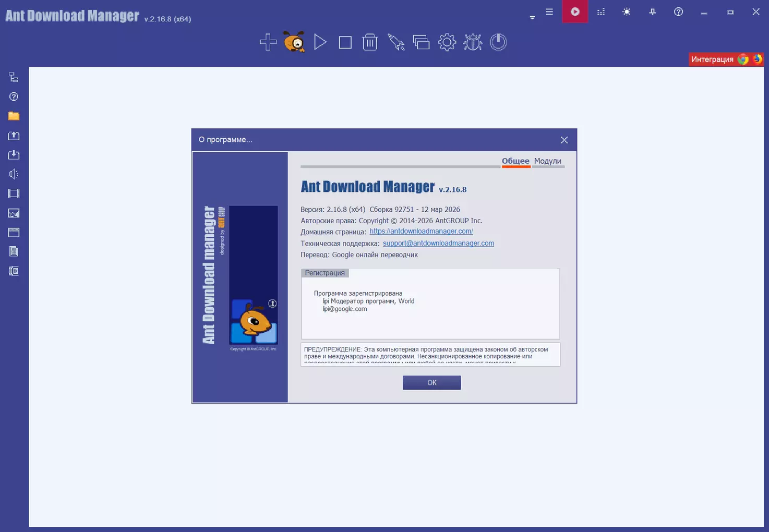Click the dotted bars icon in title bar

tap(601, 11)
